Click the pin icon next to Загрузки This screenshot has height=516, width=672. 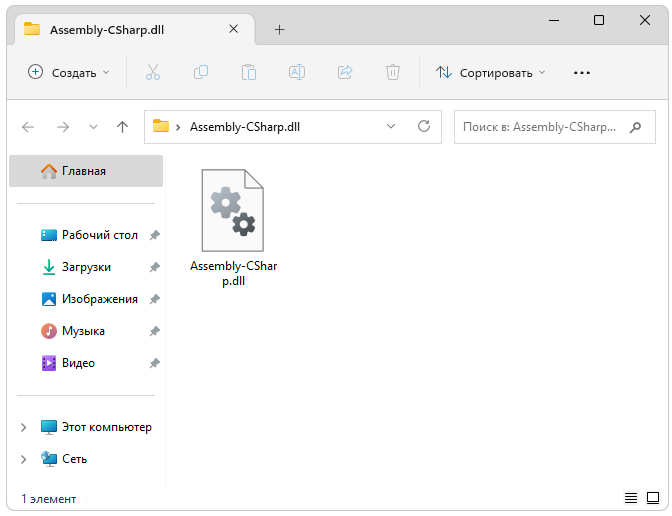154,267
